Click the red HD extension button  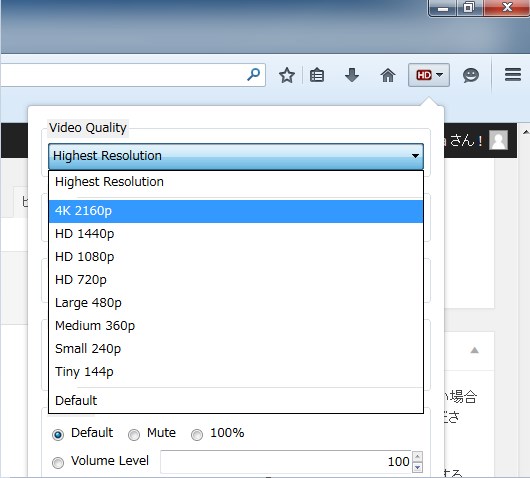(429, 75)
